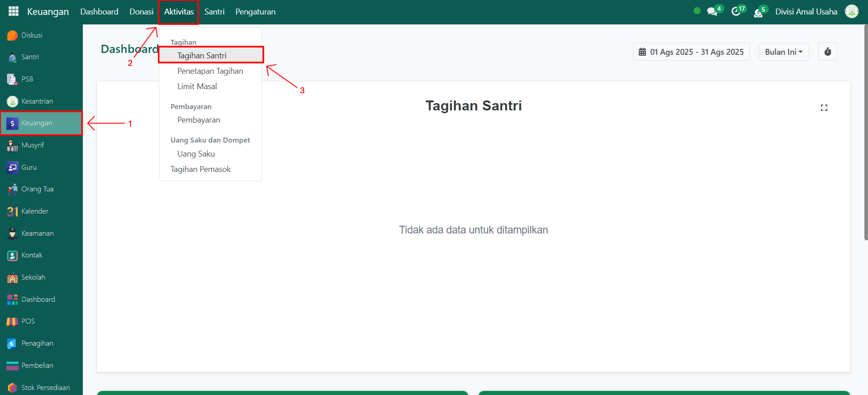Click the activities clock icon with badge 17
The width and height of the screenshot is (868, 395).
click(x=736, y=11)
